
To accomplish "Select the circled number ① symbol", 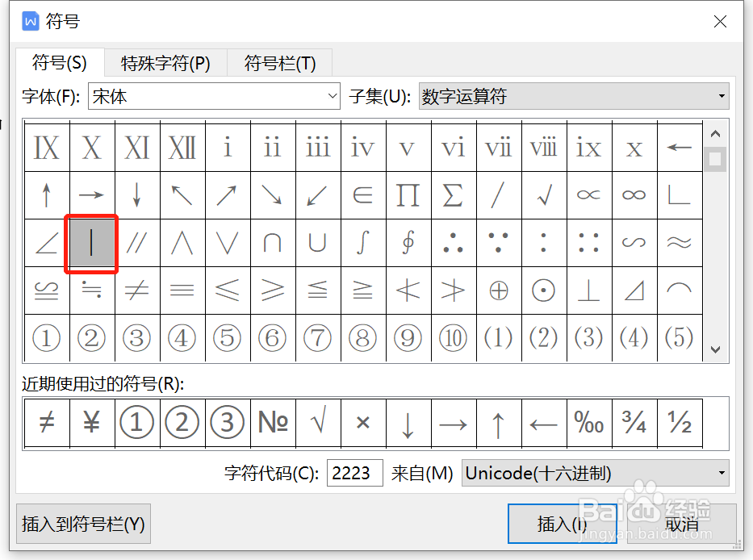I will [x=46, y=339].
